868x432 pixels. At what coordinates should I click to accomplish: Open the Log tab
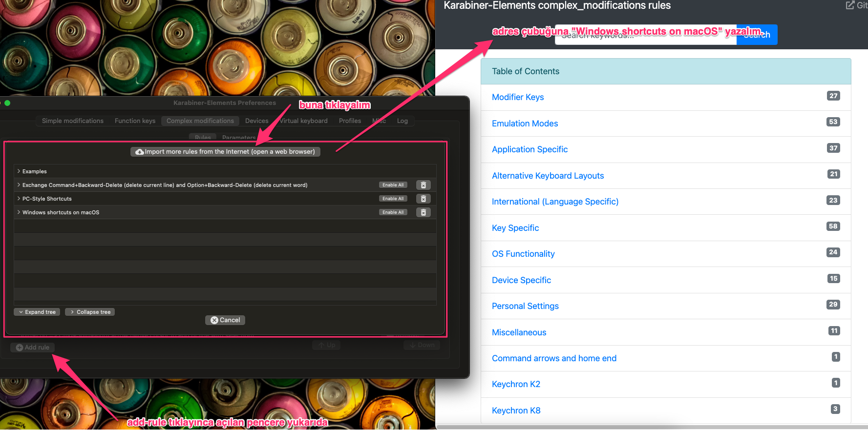(x=402, y=121)
